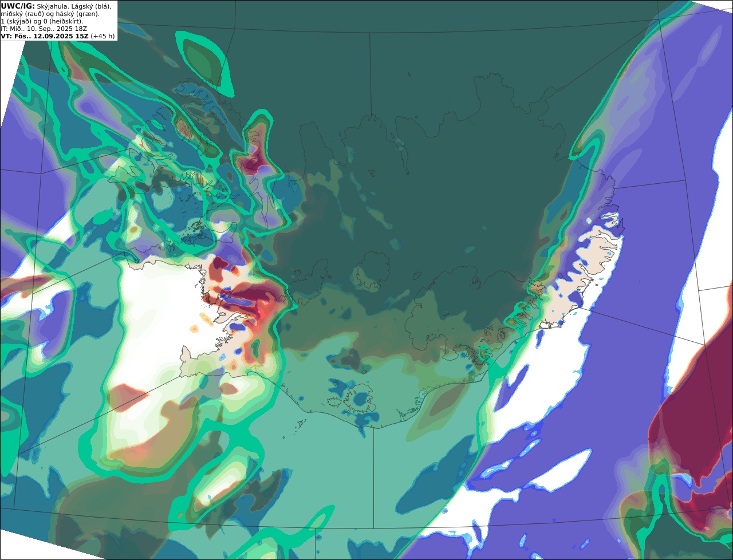The width and height of the screenshot is (733, 560).
Task: Click the bold 'VT: Fös.. 12.09.2025 15Z' text
Action: [x=45, y=36]
